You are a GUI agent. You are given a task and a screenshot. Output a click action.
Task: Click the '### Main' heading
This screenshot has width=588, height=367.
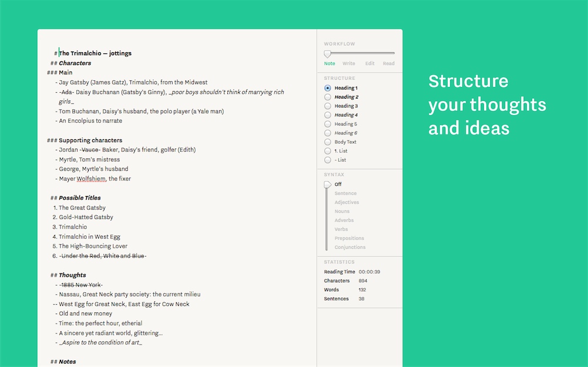point(60,73)
